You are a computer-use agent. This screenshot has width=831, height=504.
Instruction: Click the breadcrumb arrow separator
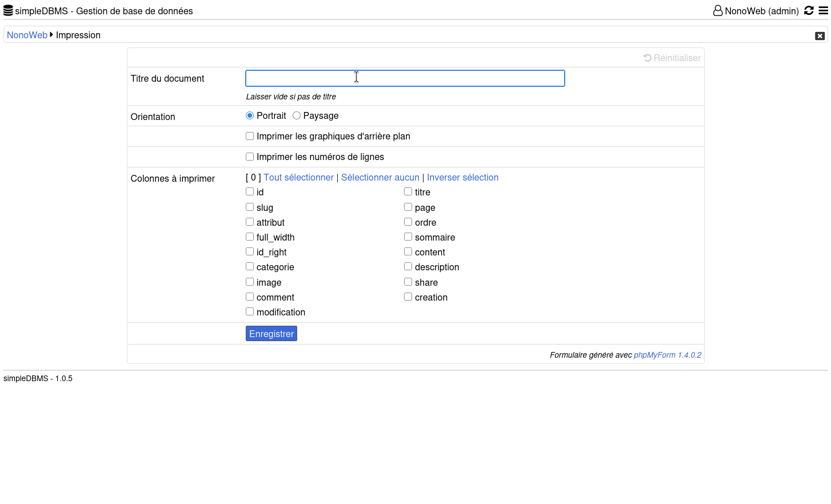pyautogui.click(x=51, y=35)
